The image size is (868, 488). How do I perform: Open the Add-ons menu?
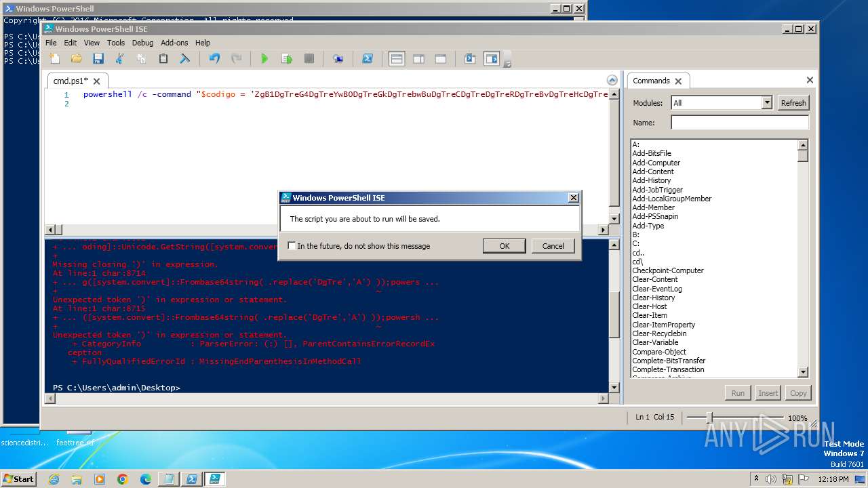174,43
